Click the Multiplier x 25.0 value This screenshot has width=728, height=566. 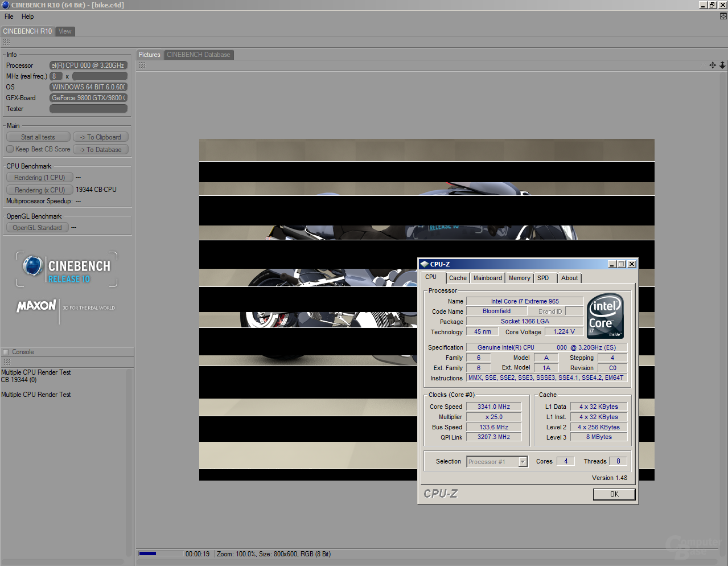click(x=493, y=417)
